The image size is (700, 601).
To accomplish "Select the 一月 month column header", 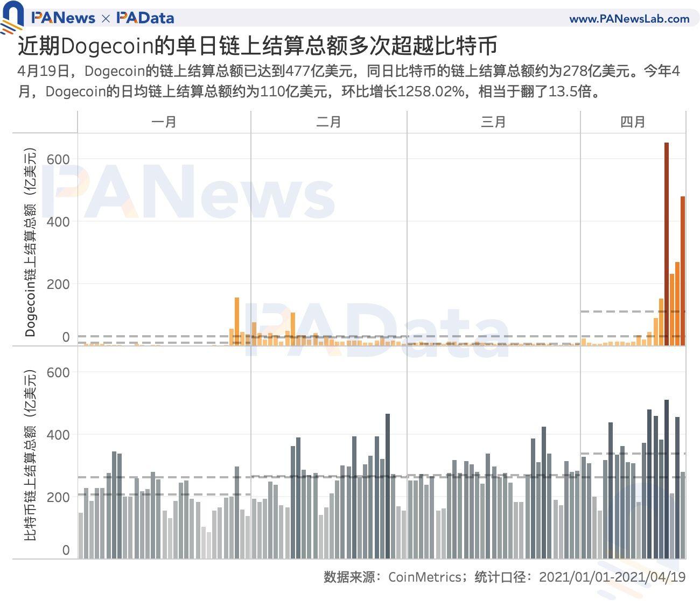I will pyautogui.click(x=164, y=122).
